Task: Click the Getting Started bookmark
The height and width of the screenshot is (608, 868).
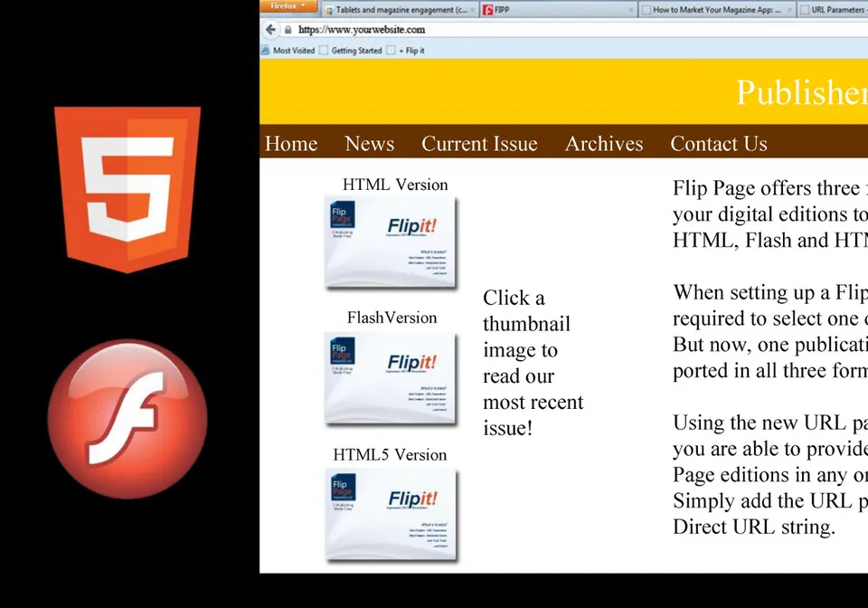Action: [351, 51]
